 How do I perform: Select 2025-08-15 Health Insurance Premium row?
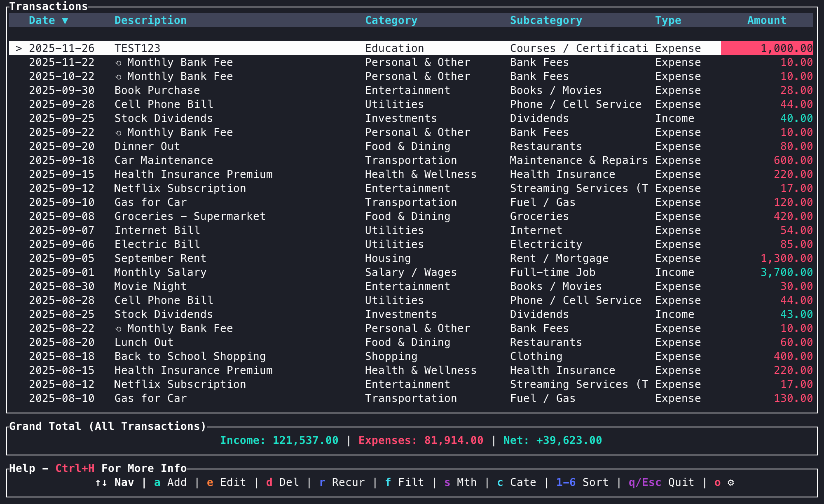(411, 370)
